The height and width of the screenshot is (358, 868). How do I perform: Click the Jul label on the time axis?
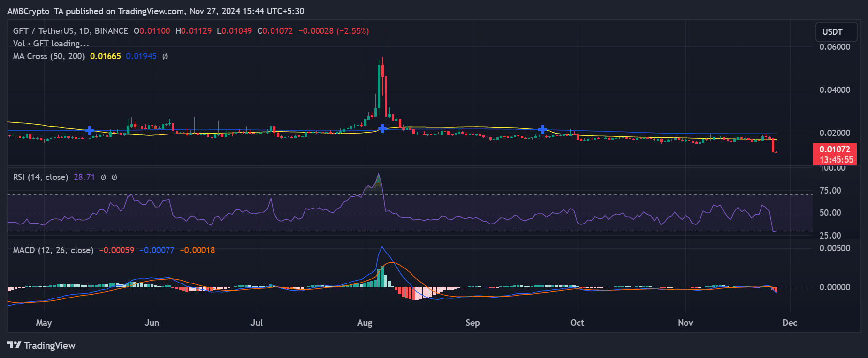coord(257,323)
